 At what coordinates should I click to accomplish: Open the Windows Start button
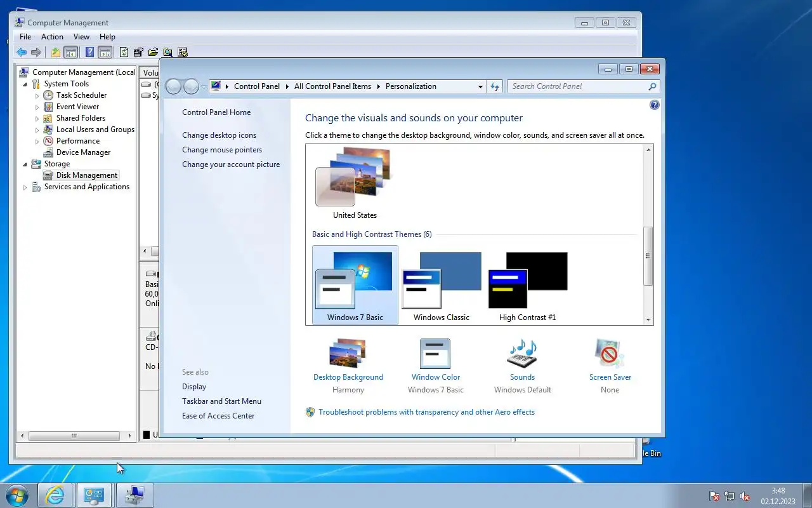click(x=17, y=495)
